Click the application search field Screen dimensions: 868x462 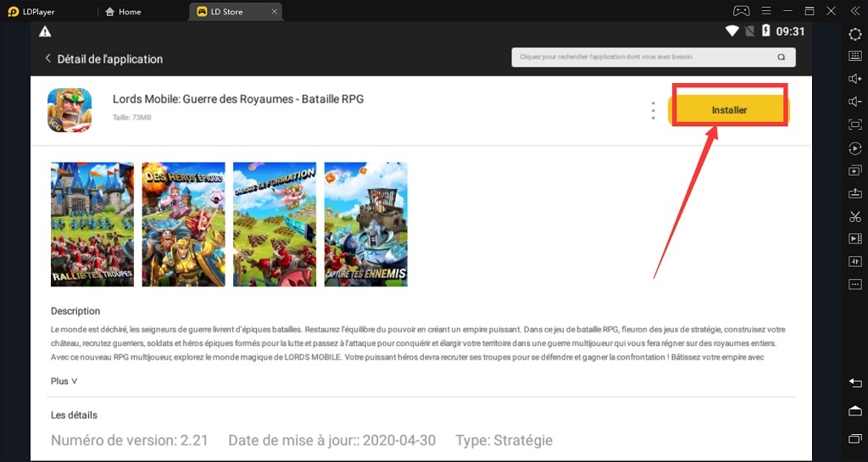tap(654, 57)
